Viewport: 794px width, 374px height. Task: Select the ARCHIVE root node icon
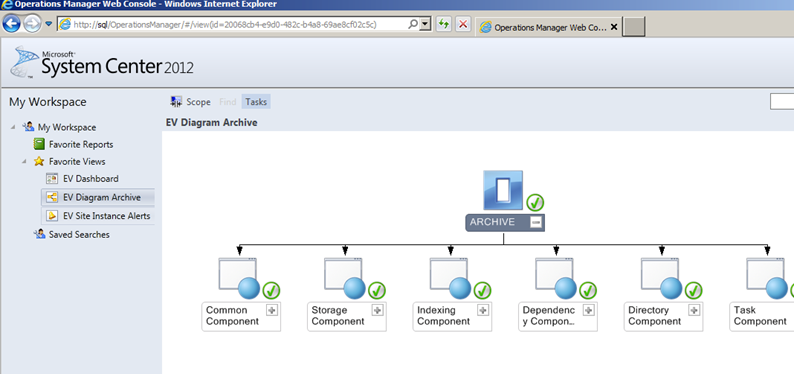pos(503,190)
